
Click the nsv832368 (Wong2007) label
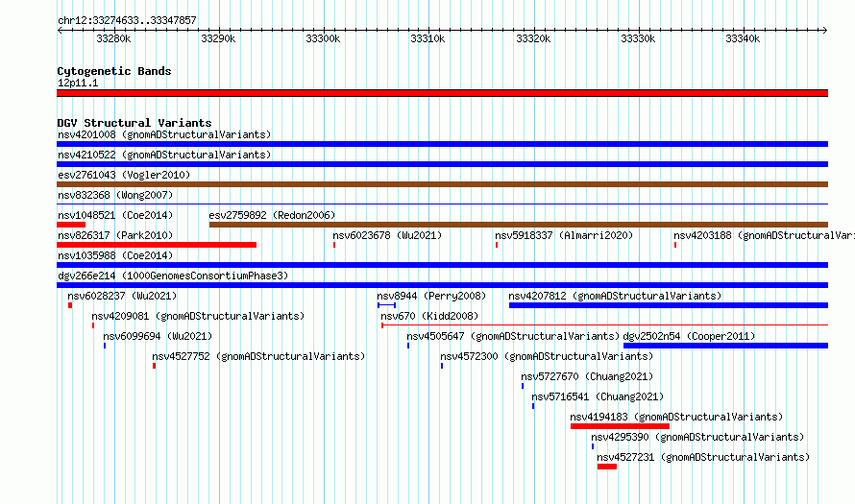coord(115,195)
